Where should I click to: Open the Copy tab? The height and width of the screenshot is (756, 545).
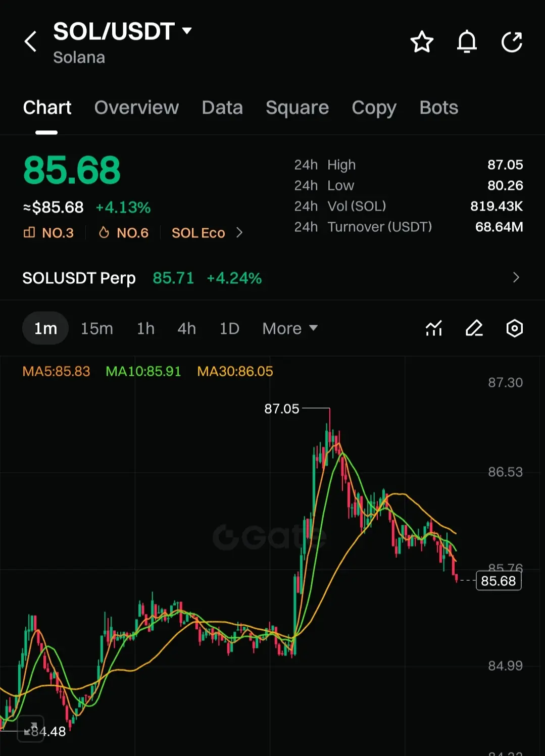(374, 108)
